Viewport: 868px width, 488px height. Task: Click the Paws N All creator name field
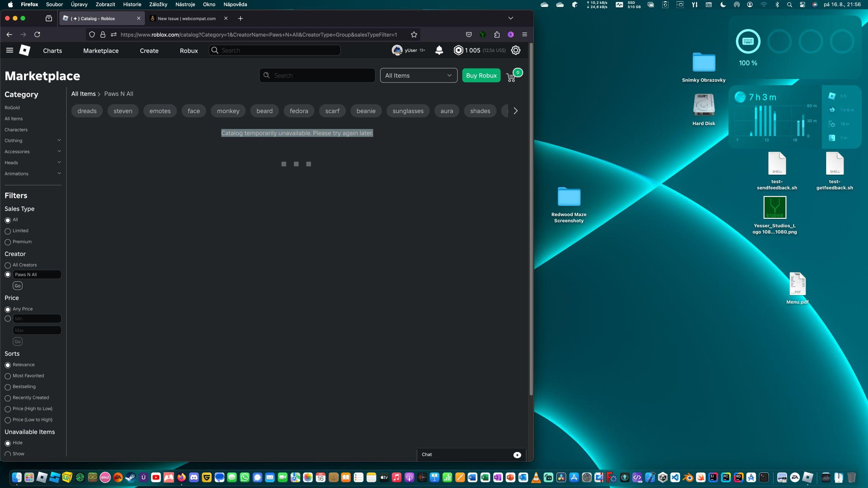point(37,275)
